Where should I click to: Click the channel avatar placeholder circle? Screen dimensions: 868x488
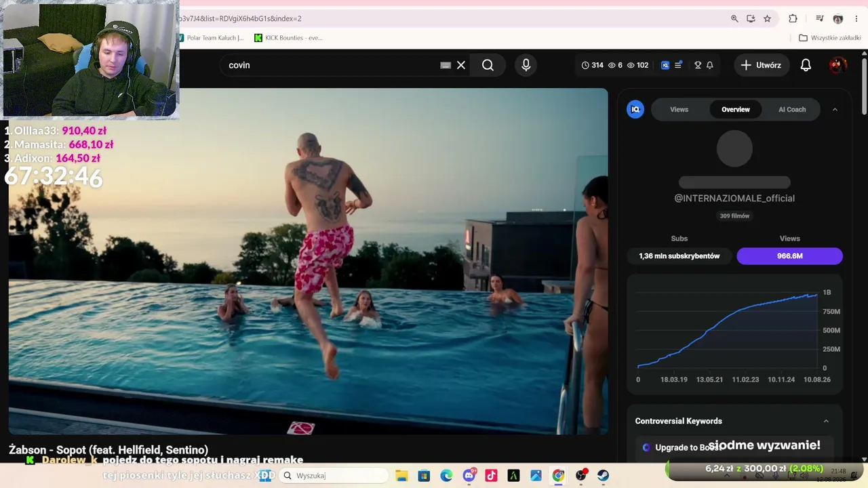[734, 148]
